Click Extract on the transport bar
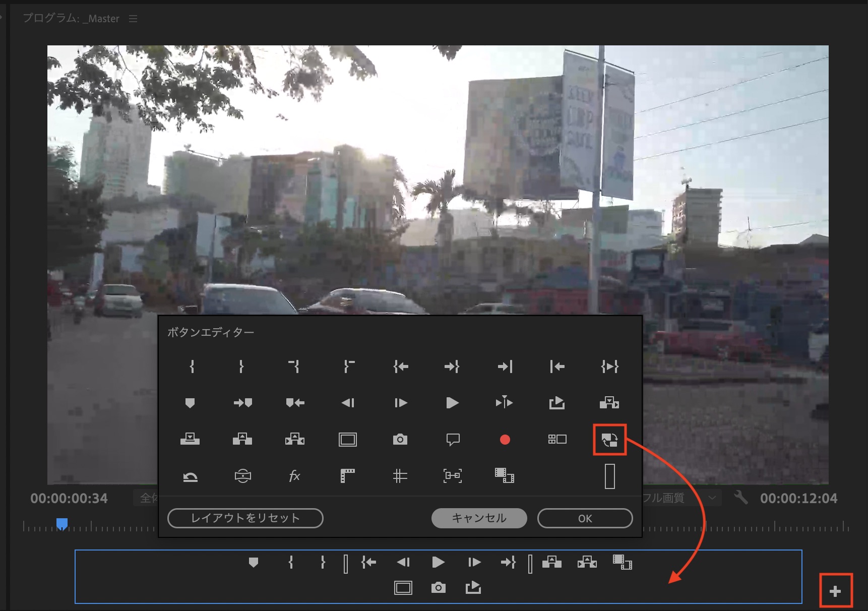 click(587, 562)
